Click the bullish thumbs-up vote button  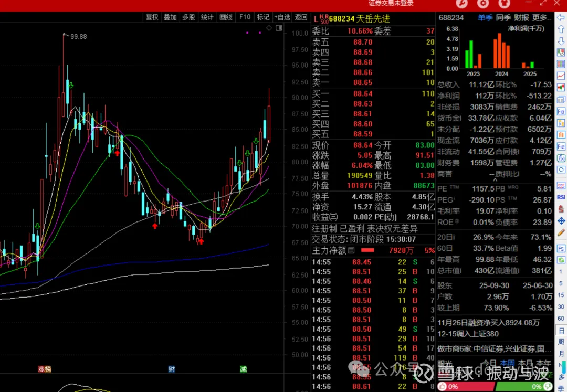click(442, 386)
